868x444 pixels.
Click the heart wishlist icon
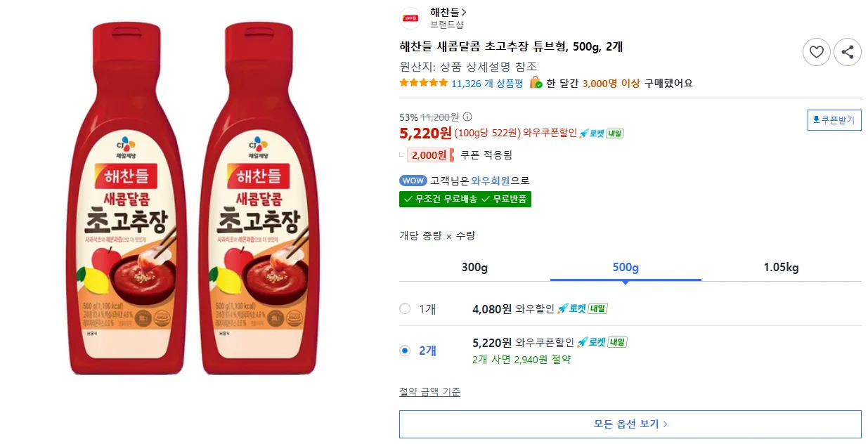[x=816, y=52]
